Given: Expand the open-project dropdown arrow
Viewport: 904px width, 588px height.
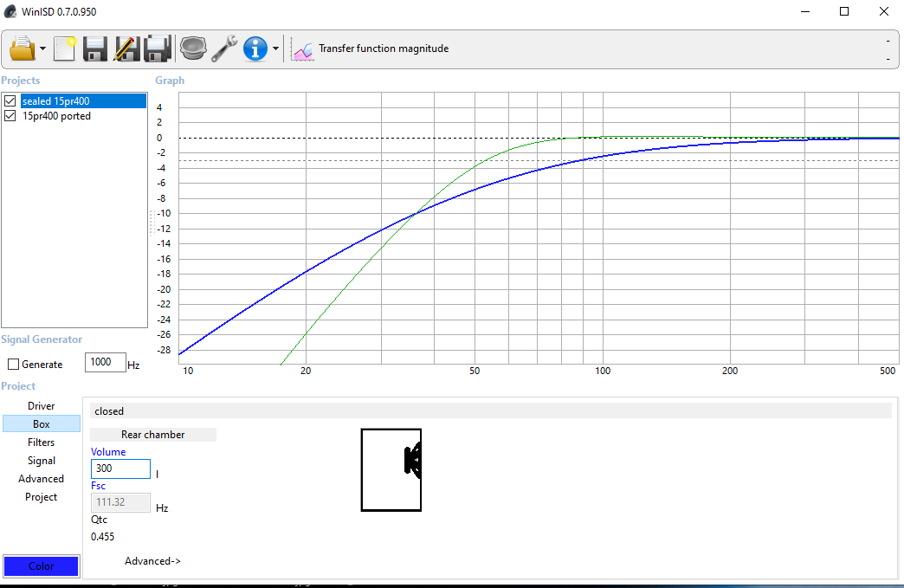Looking at the screenshot, I should (x=43, y=49).
